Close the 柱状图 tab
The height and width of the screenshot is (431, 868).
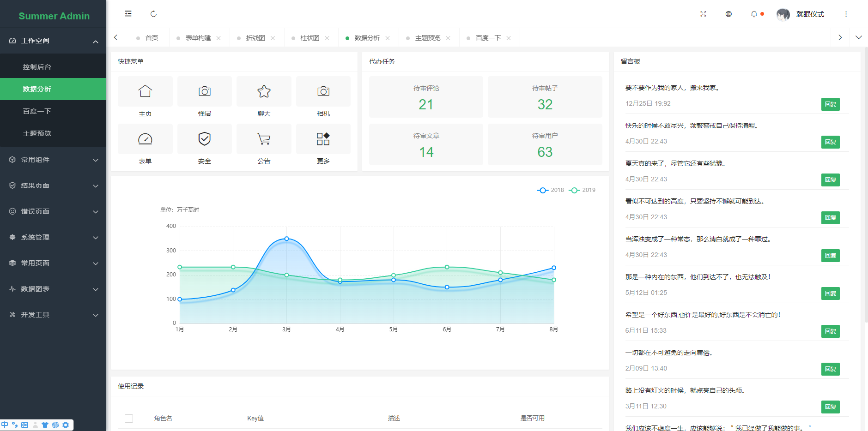pyautogui.click(x=327, y=38)
